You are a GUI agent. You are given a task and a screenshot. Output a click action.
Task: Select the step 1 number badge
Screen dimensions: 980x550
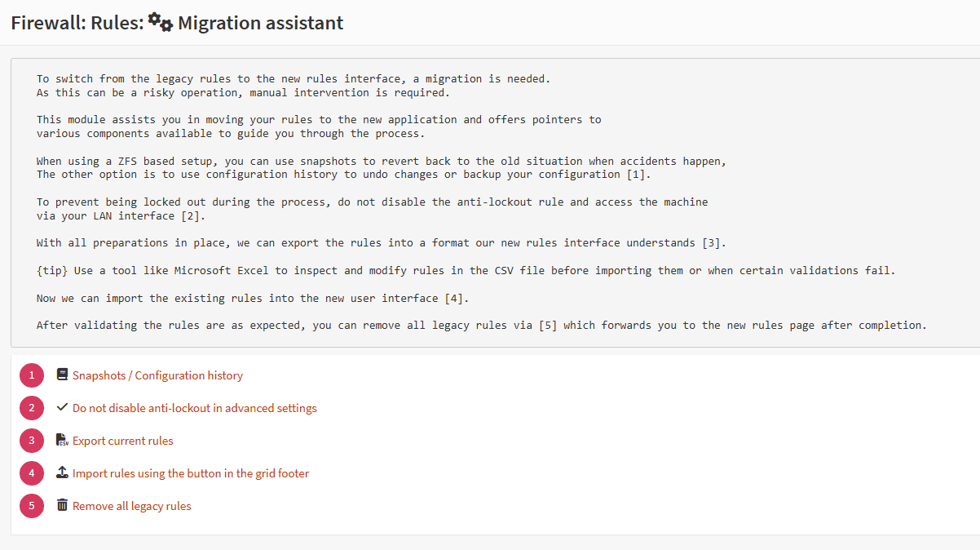(32, 375)
